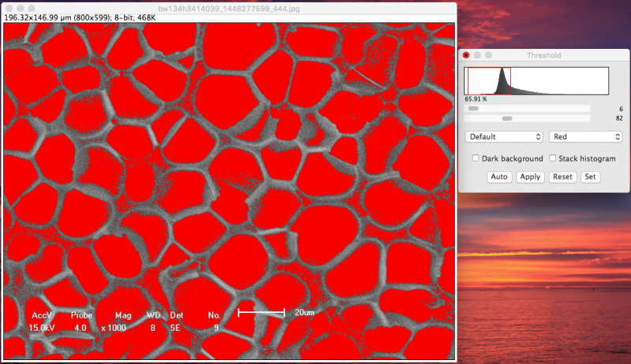631x364 pixels.
Task: Click the threshold histogram plot
Action: 536,81
